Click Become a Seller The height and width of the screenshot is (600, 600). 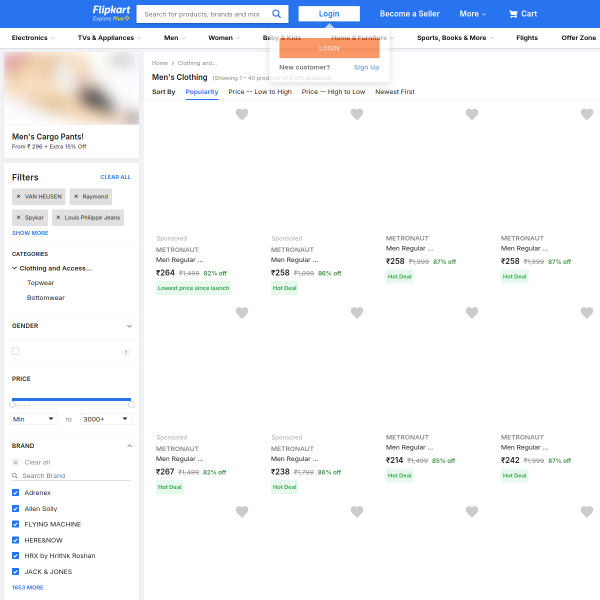coord(409,14)
